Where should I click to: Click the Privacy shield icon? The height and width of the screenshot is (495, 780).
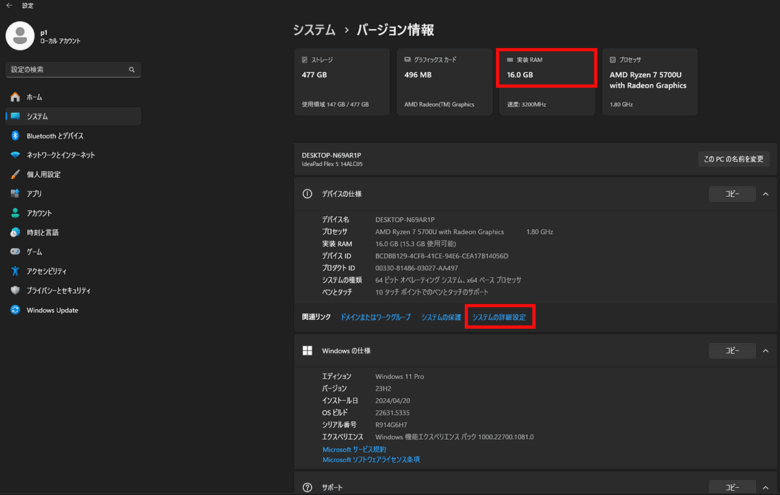[x=15, y=291]
